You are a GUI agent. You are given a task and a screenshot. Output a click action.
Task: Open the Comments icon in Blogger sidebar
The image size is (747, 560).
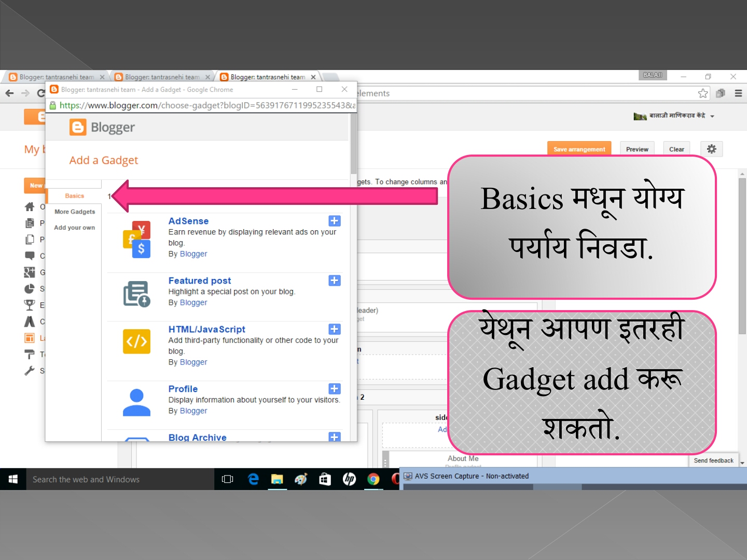click(30, 256)
